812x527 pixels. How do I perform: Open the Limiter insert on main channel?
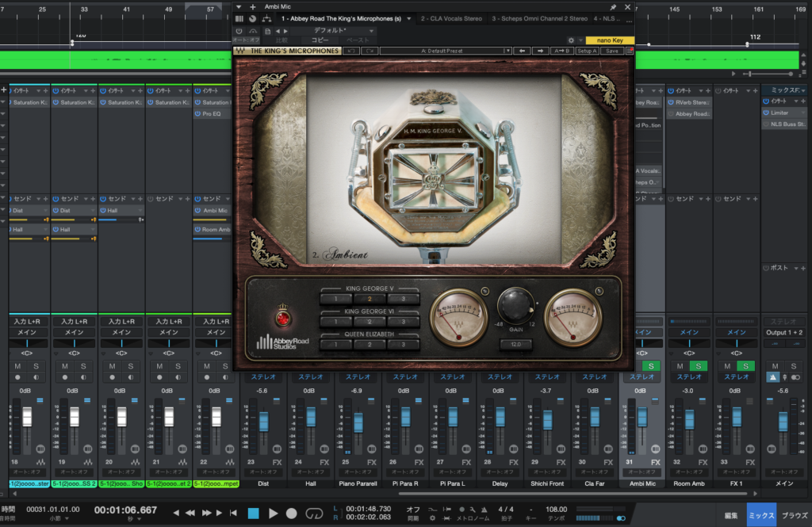(x=783, y=113)
